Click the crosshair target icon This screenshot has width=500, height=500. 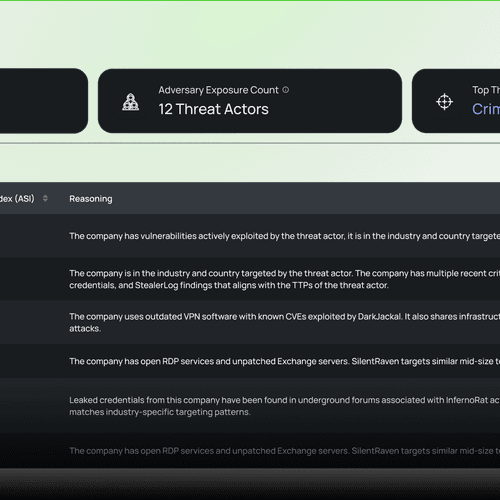tap(444, 102)
